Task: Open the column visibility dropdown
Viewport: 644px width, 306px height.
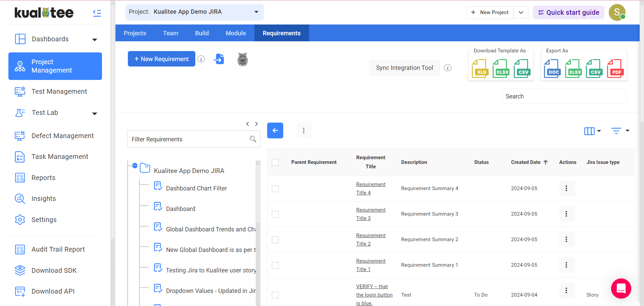Action: (x=592, y=131)
